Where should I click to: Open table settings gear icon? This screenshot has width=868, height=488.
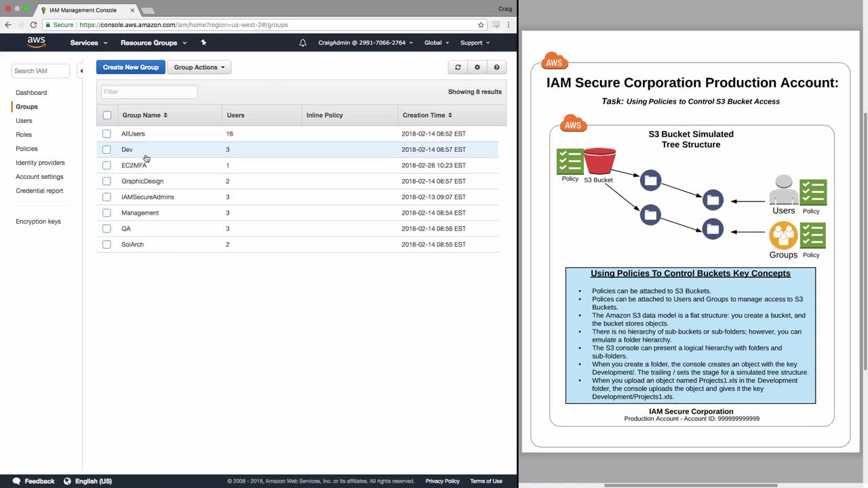click(x=477, y=67)
